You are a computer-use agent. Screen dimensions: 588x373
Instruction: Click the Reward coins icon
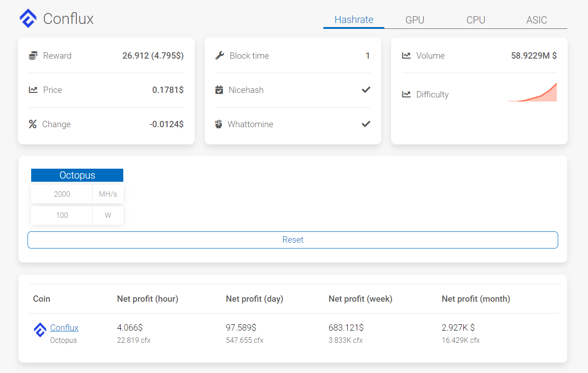pos(33,55)
